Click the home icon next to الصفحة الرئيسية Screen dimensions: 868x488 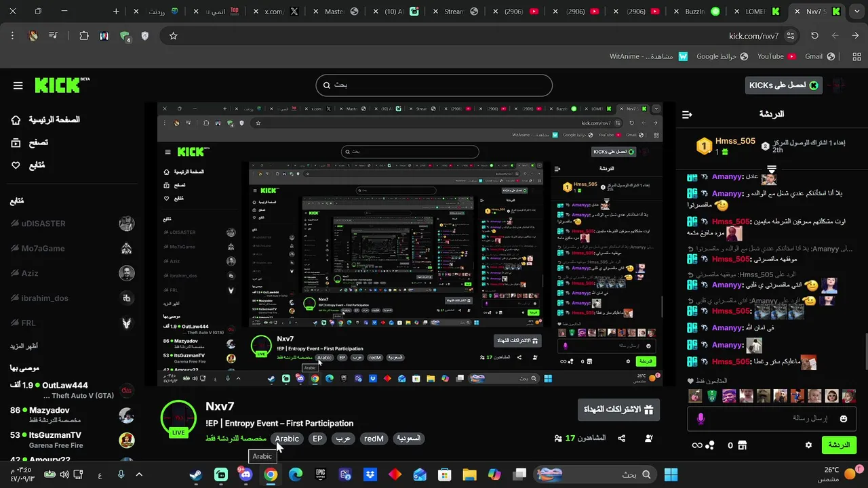pos(16,120)
